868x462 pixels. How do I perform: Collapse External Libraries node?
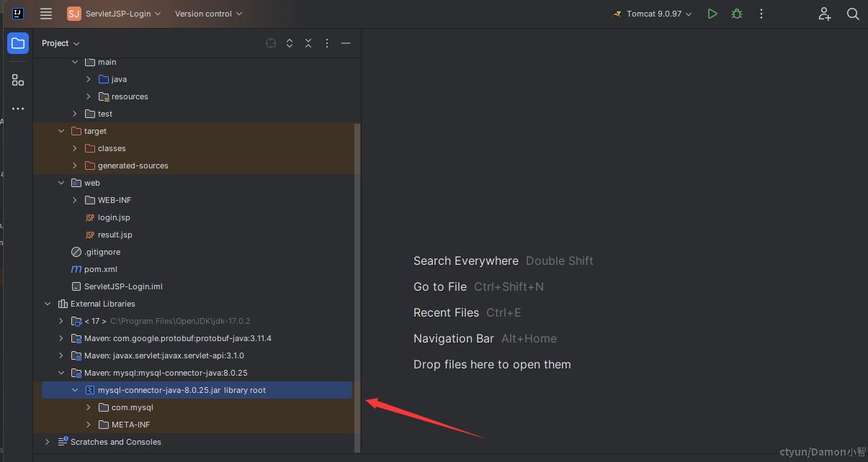tap(48, 304)
